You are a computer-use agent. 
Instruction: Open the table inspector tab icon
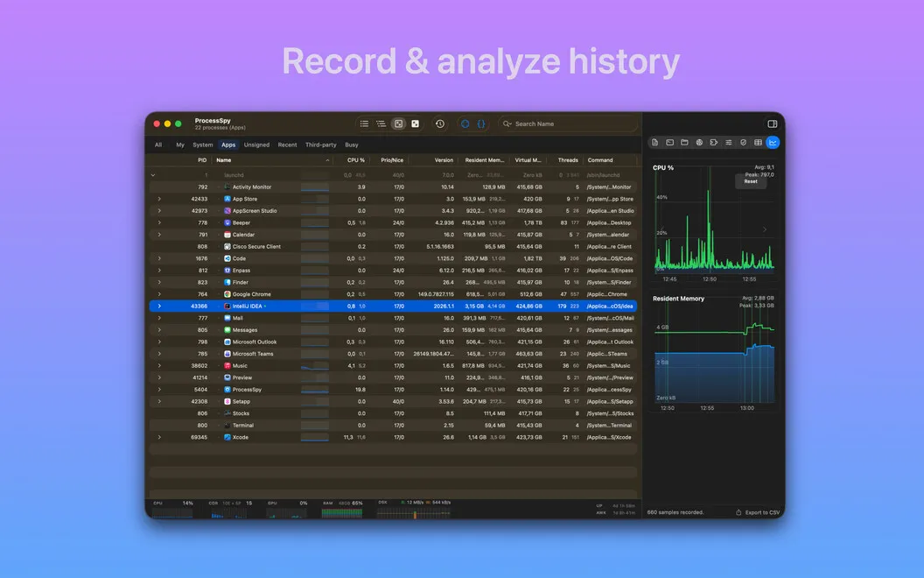(x=758, y=143)
